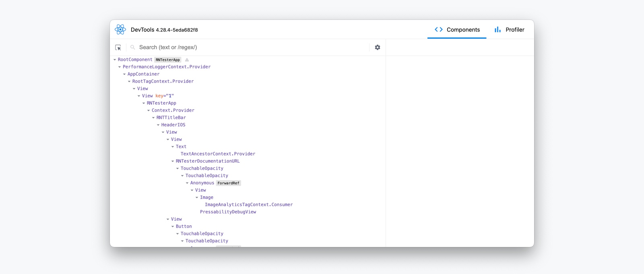
Task: Switch to the Components tab
Action: pos(457,29)
